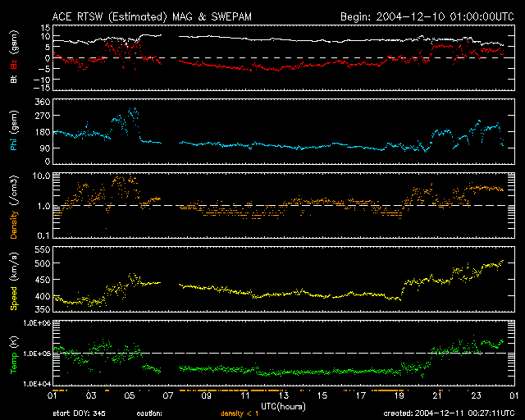
Task: Click the 'caution:' label at bottom
Action: [149, 413]
